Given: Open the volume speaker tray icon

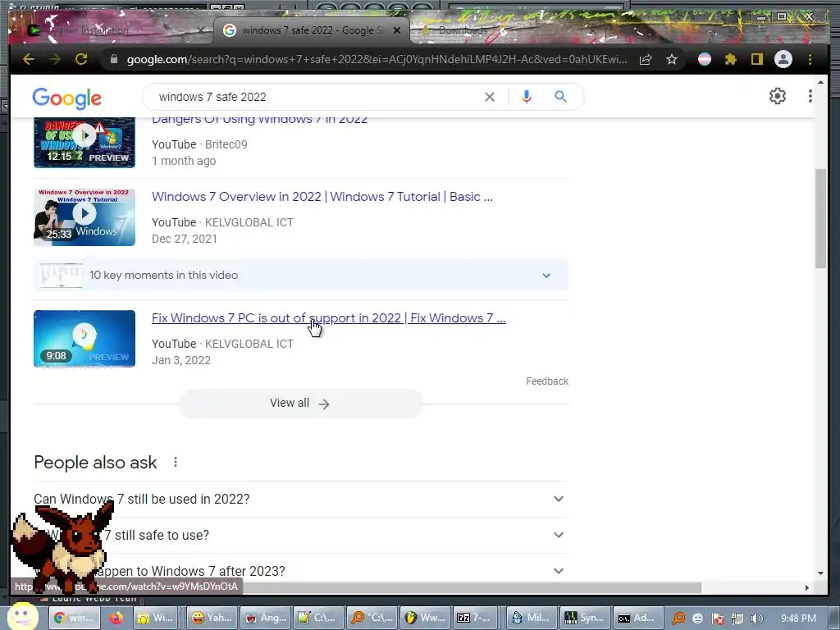Looking at the screenshot, I should click(x=757, y=619).
